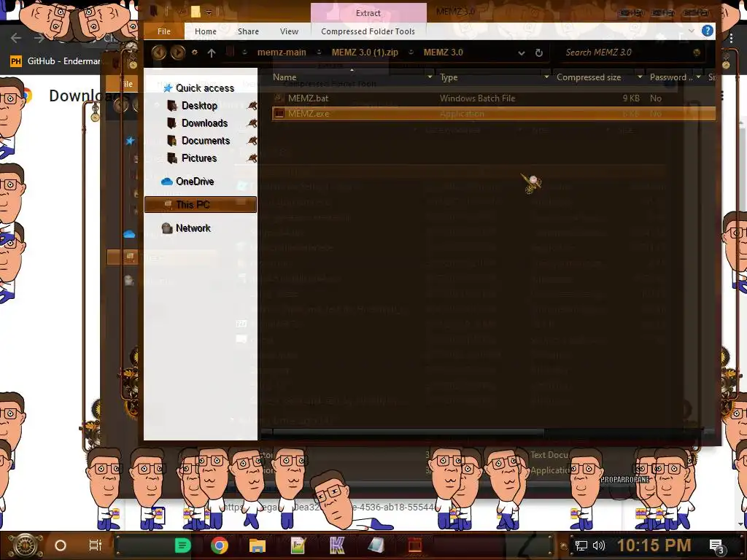The height and width of the screenshot is (560, 747).
Task: Click the pin icon beside Desktop
Action: point(252,106)
